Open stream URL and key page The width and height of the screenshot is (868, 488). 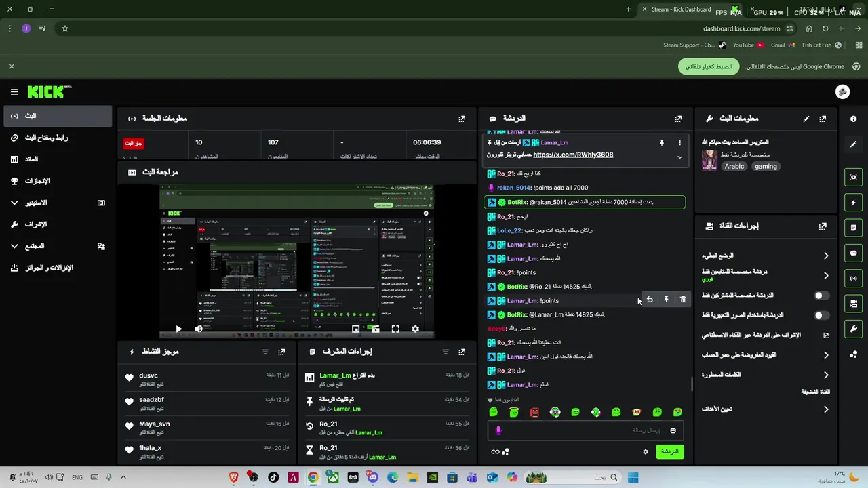point(58,138)
